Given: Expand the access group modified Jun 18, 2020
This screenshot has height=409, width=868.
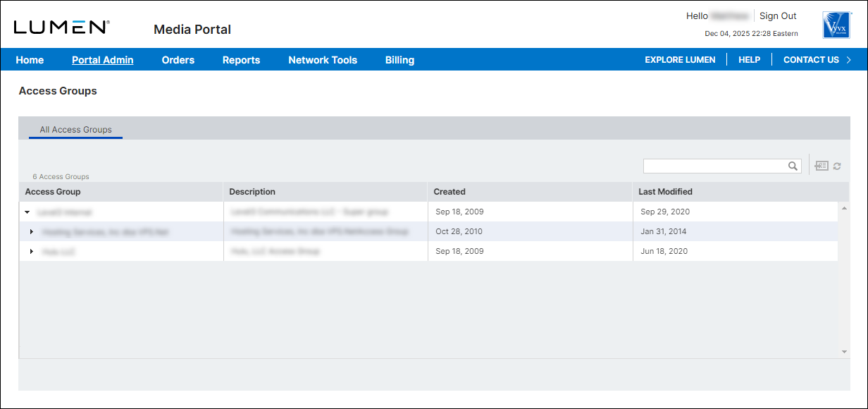Looking at the screenshot, I should coord(32,251).
